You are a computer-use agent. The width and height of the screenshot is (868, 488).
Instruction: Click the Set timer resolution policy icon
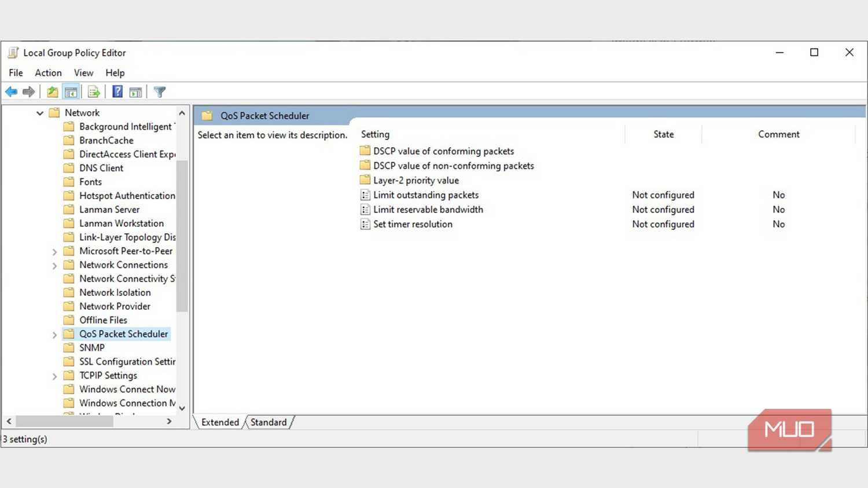point(365,224)
